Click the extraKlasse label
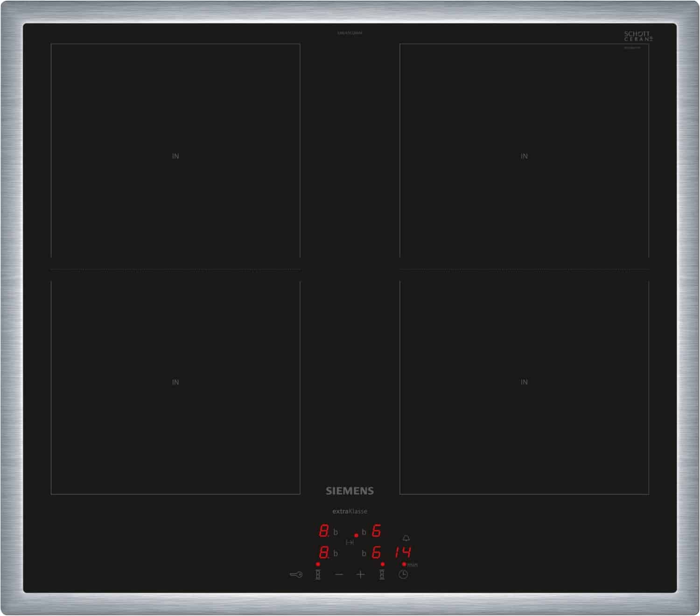This screenshot has width=700, height=616. pos(350,511)
